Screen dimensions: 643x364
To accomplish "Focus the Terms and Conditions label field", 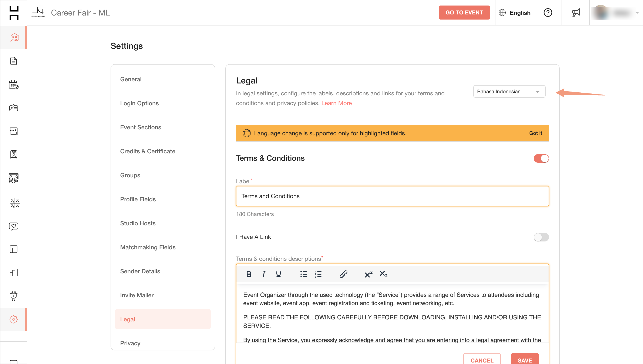I will [392, 196].
